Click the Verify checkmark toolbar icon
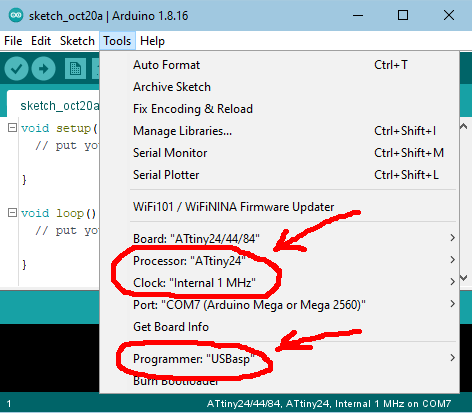 (16, 69)
